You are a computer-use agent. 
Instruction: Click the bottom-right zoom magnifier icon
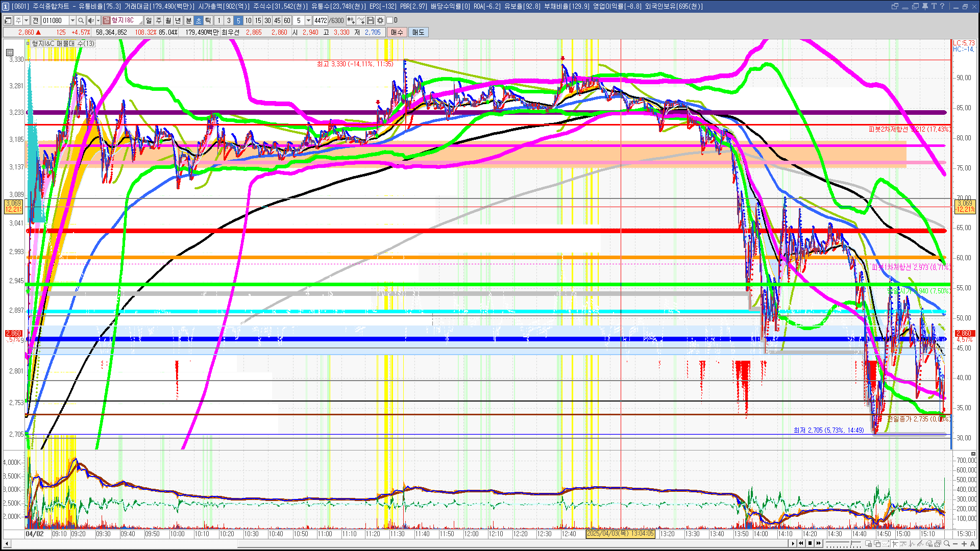(947, 544)
